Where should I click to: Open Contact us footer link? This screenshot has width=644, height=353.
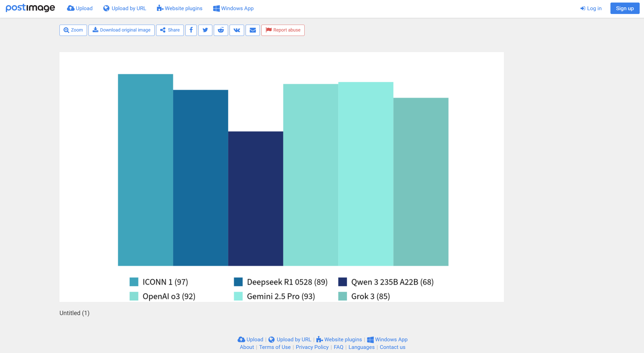point(393,347)
